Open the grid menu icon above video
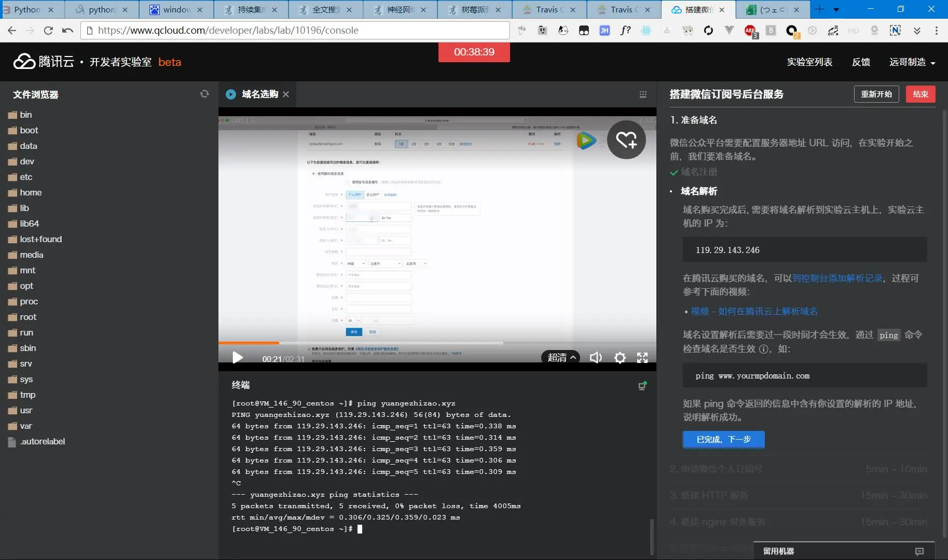948x560 pixels. pyautogui.click(x=643, y=94)
